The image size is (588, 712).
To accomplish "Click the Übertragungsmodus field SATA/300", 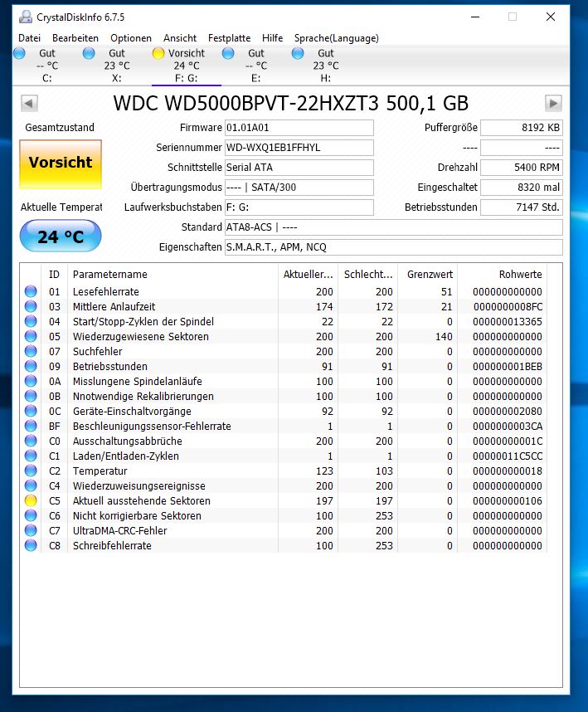I will 299,188.
